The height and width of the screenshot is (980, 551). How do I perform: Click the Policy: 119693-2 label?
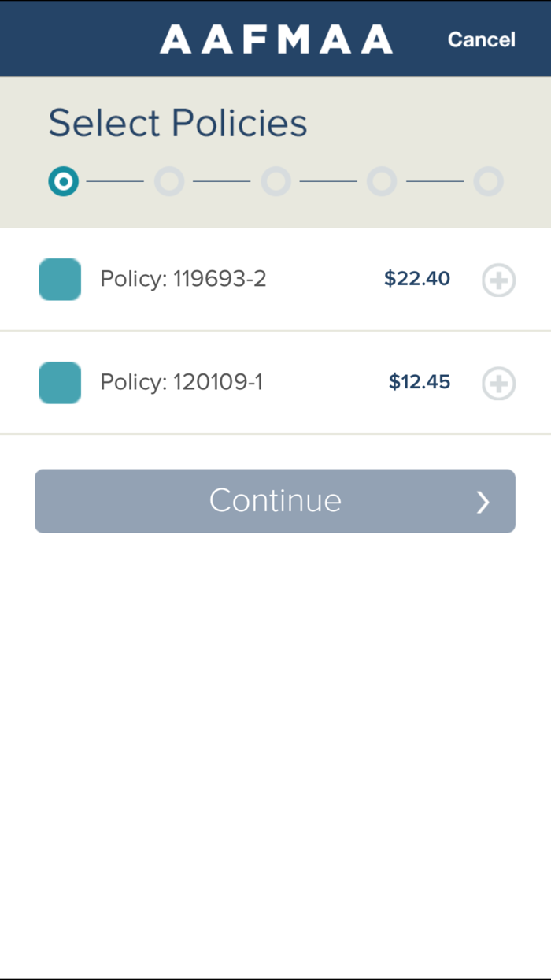[x=183, y=279]
